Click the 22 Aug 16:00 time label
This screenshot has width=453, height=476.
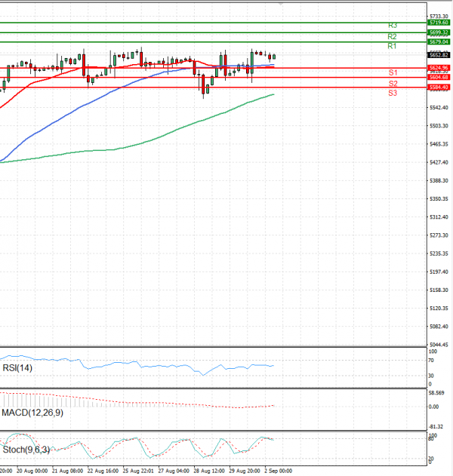(103, 471)
